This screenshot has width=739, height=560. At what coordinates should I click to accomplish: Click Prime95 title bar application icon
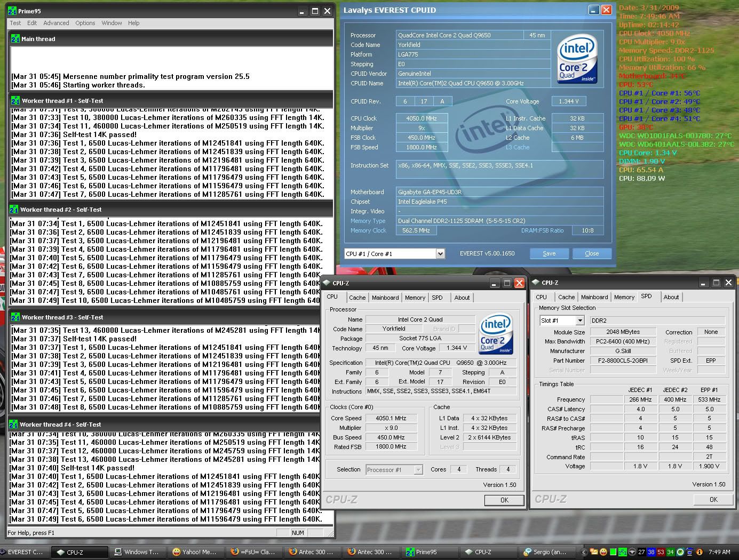13,11
